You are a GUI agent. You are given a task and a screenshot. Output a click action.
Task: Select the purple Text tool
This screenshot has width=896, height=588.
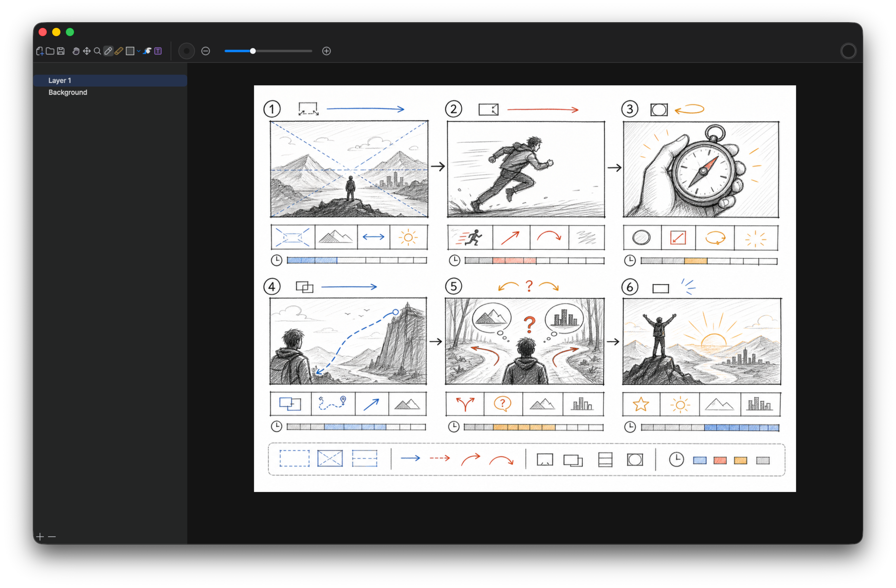coord(158,51)
